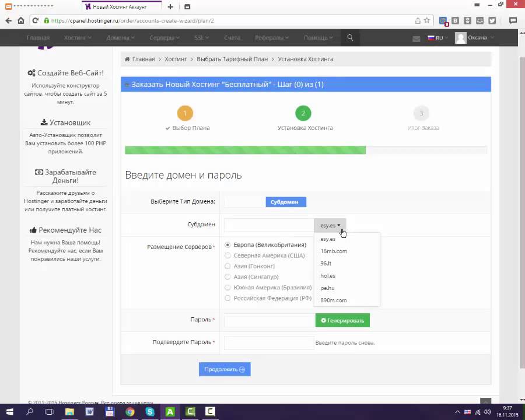Expand the SSL navigation menu
The height and width of the screenshot is (420, 525).
[x=202, y=37]
